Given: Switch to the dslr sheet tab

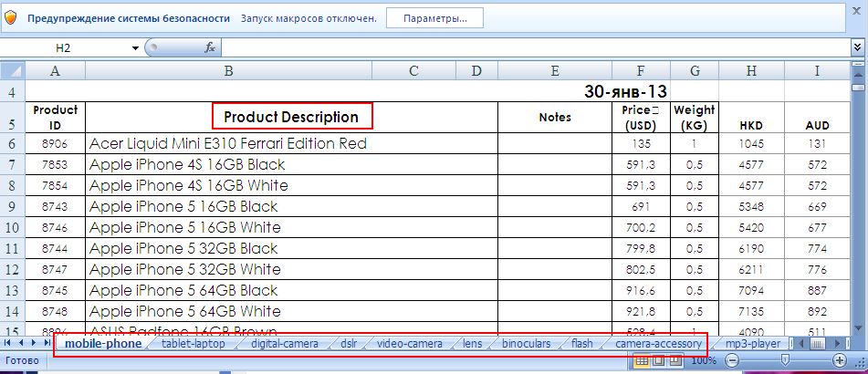Looking at the screenshot, I should (349, 344).
